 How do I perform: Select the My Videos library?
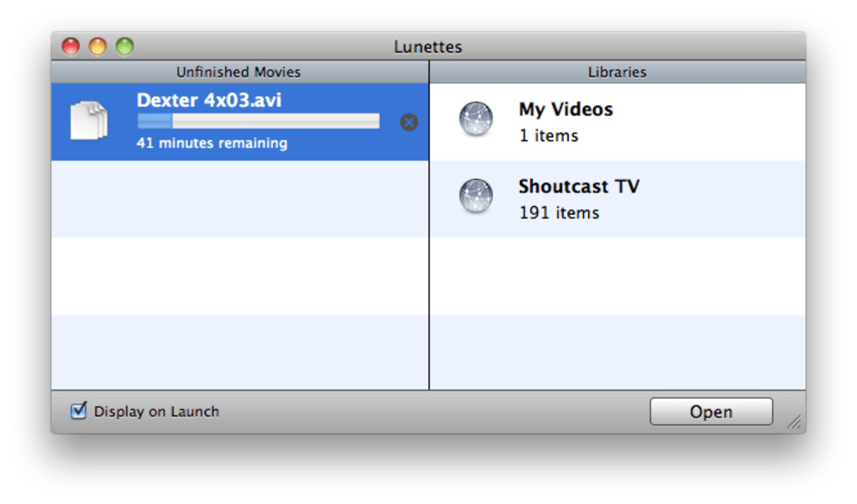click(565, 109)
